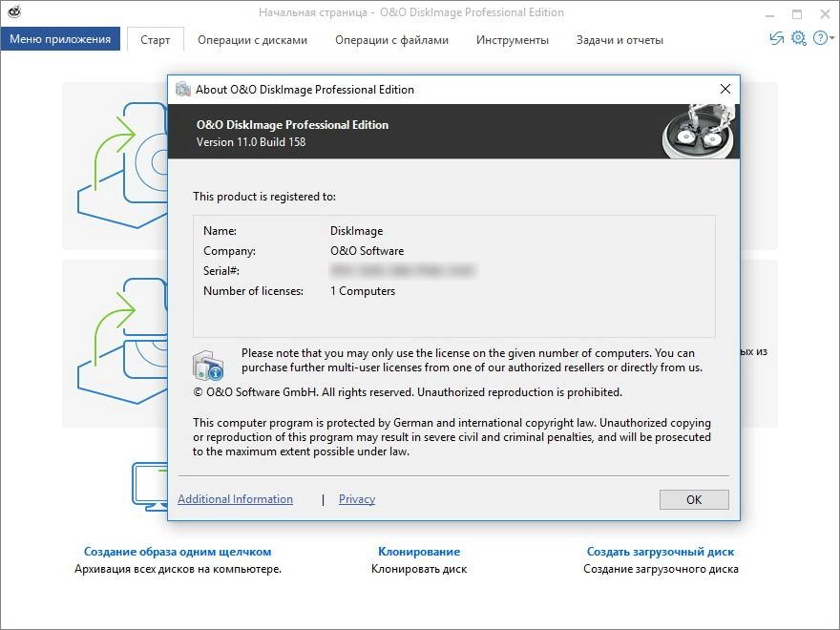Click the "Company:" label
Screen dimensions: 840x630
(x=229, y=251)
